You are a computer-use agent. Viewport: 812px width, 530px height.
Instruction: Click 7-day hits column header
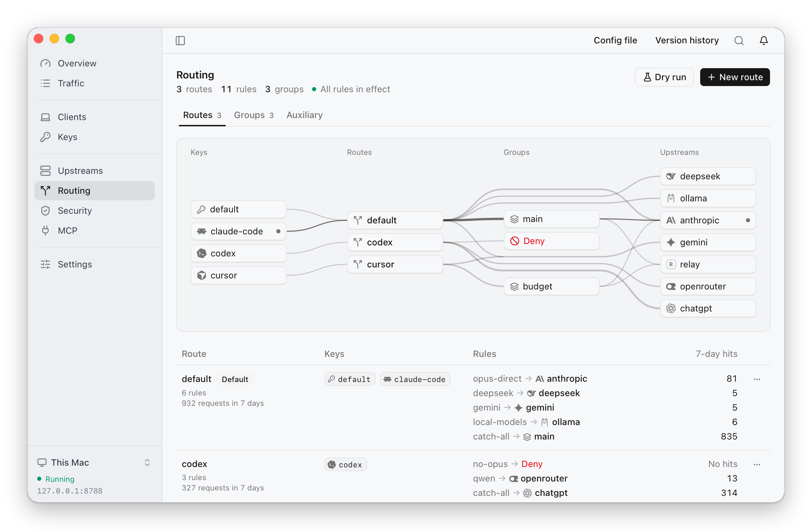[x=716, y=354]
